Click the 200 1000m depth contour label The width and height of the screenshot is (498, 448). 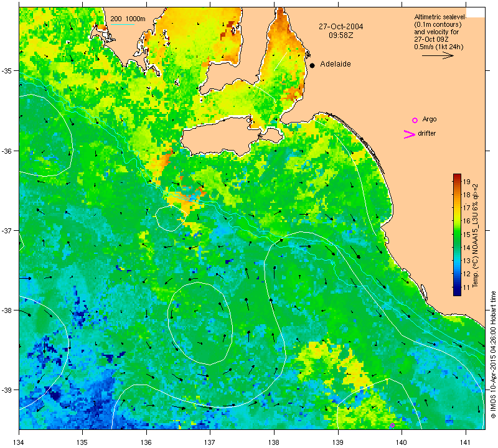128,19
